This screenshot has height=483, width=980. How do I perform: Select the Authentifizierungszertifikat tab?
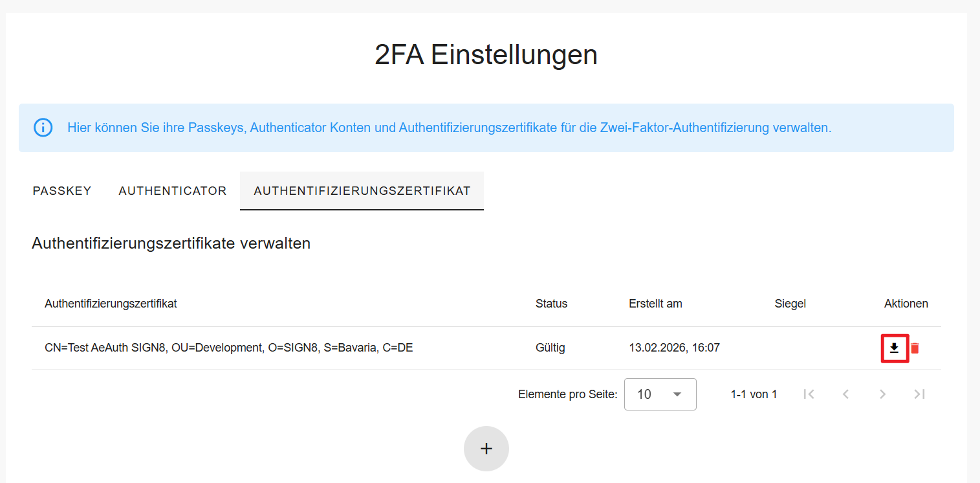(362, 191)
